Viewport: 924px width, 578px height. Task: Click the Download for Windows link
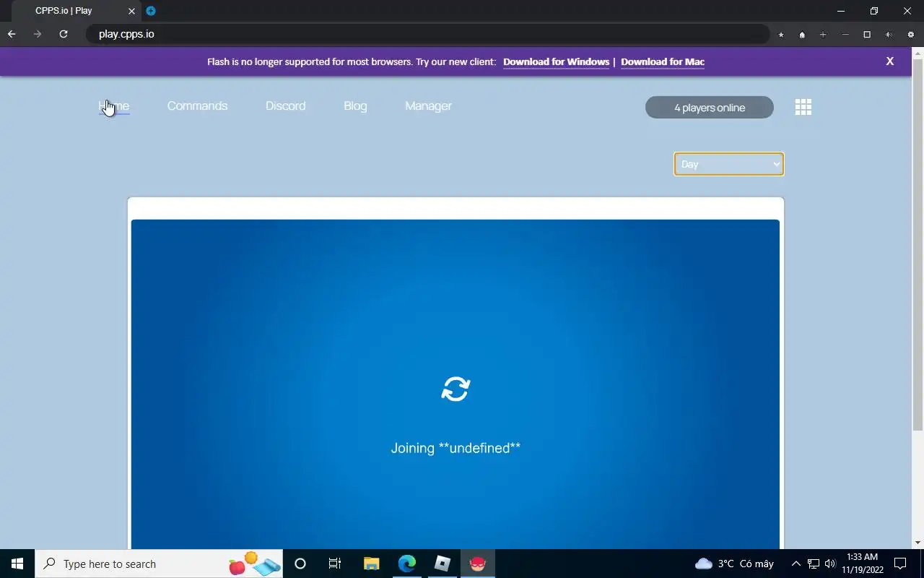pos(556,61)
